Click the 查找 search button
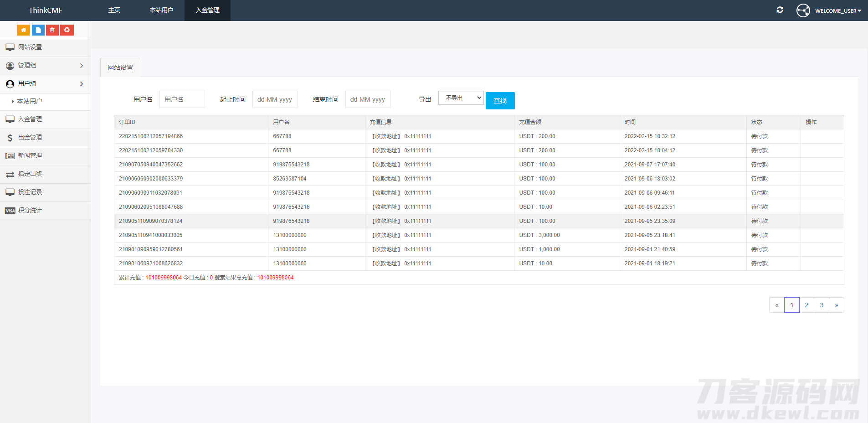Screen dimensions: 868x423 point(500,101)
